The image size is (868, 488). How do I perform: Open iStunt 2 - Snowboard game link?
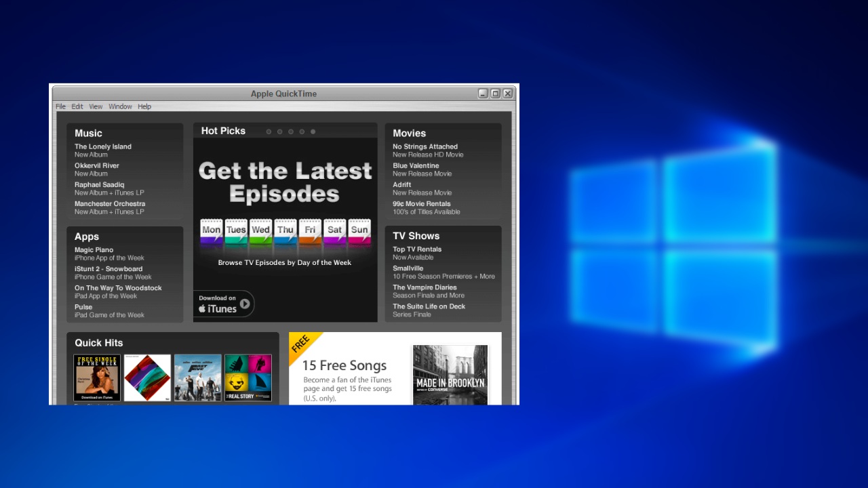click(x=113, y=272)
